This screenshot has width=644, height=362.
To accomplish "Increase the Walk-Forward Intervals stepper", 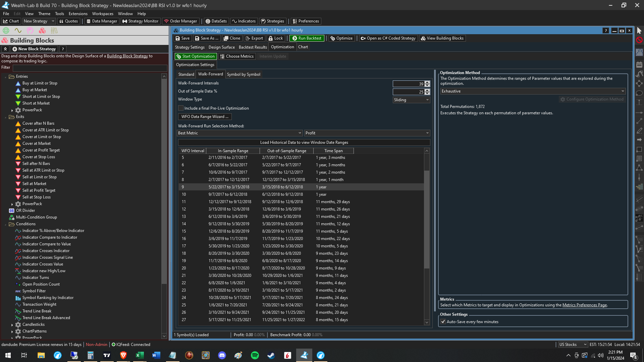I will click(427, 82).
